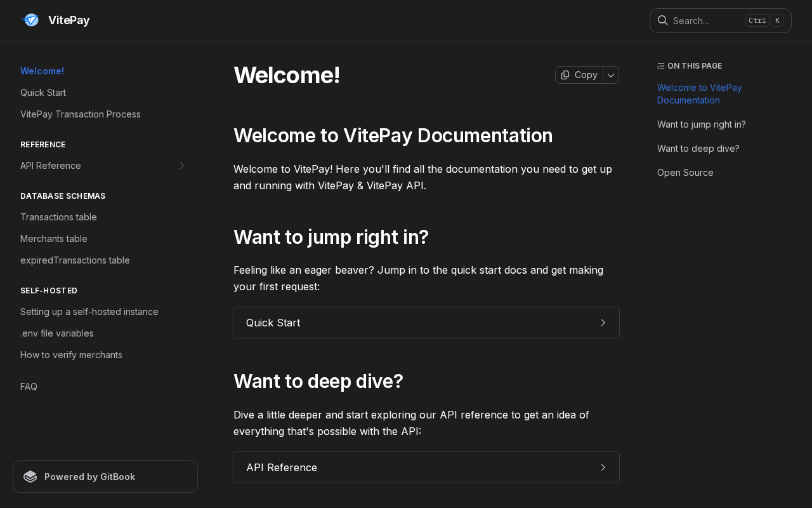The height and width of the screenshot is (508, 812).
Task: Open the VitePay home link
Action: coord(55,20)
